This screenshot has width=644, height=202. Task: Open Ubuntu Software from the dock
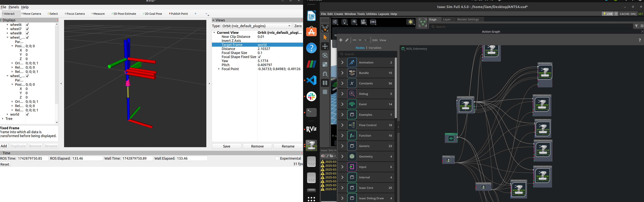tap(312, 32)
